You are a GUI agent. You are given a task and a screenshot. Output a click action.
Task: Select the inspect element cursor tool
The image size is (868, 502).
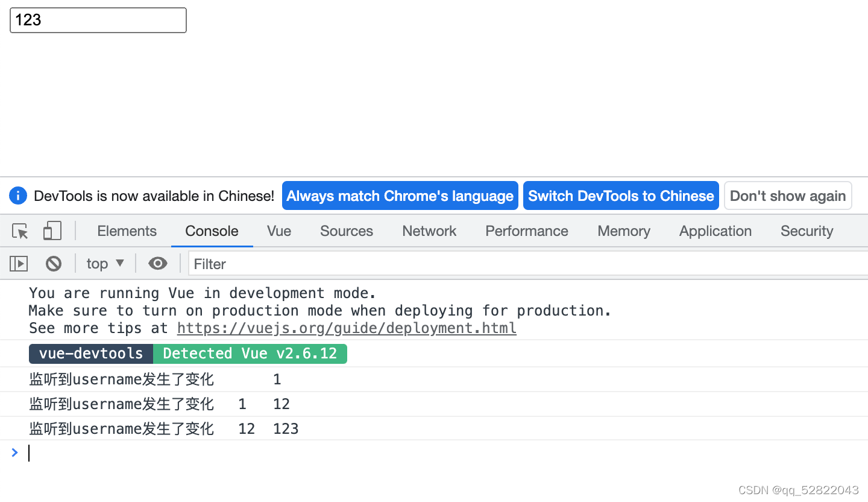tap(19, 231)
